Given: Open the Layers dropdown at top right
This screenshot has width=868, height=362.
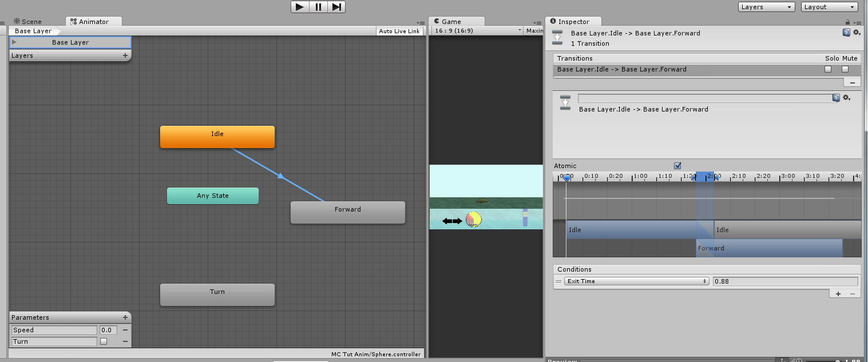Looking at the screenshot, I should (x=767, y=7).
